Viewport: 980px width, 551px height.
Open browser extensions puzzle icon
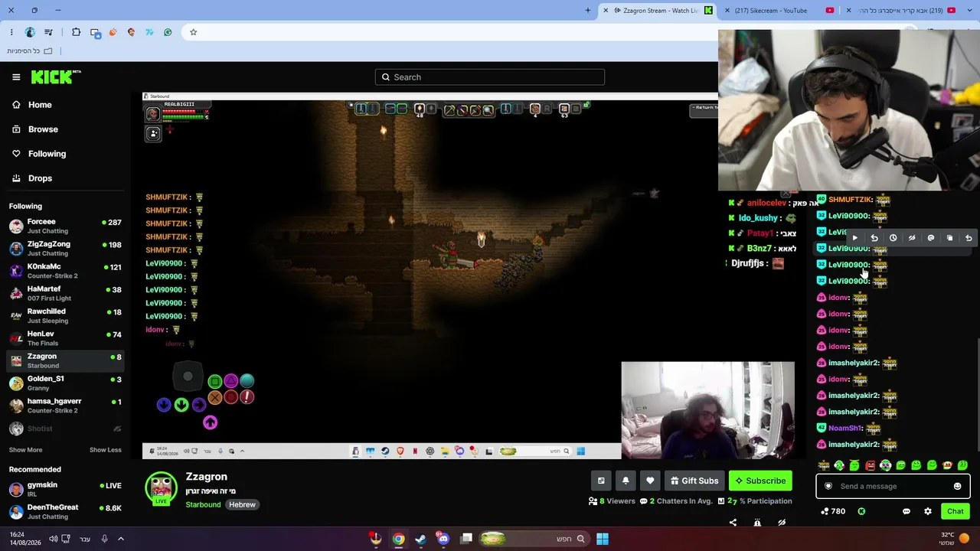(76, 32)
